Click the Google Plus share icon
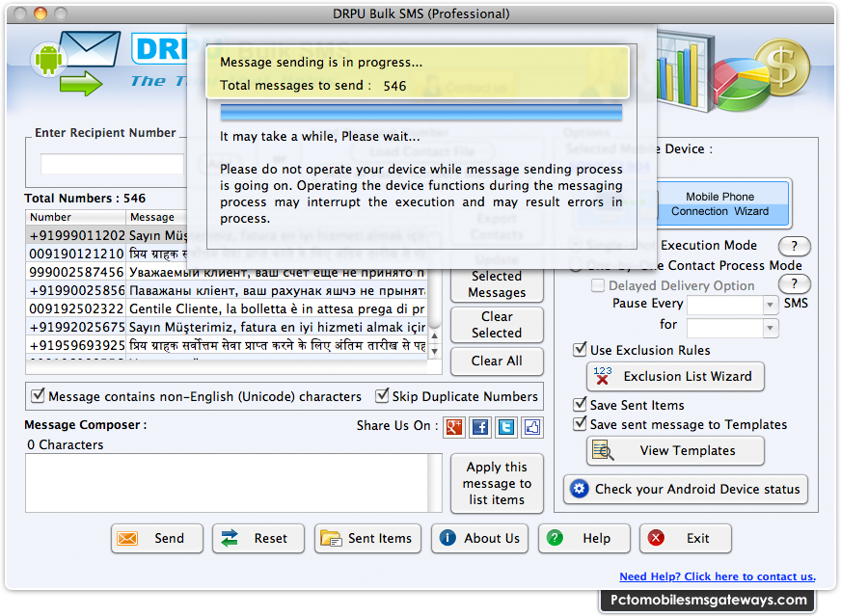 (454, 427)
